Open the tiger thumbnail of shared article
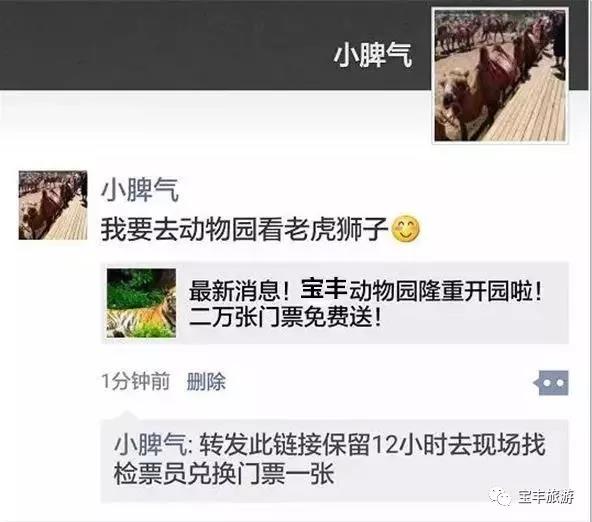Screen dimensions: 592x522 141,303
